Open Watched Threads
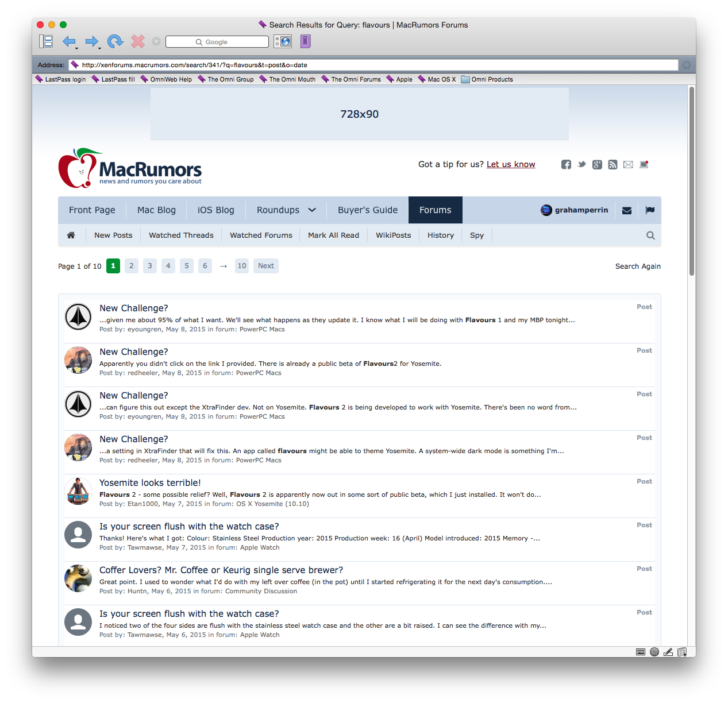 [181, 235]
